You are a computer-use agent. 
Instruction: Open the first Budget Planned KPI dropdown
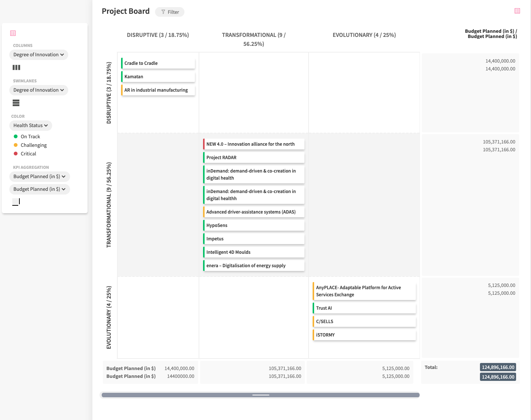pyautogui.click(x=39, y=177)
